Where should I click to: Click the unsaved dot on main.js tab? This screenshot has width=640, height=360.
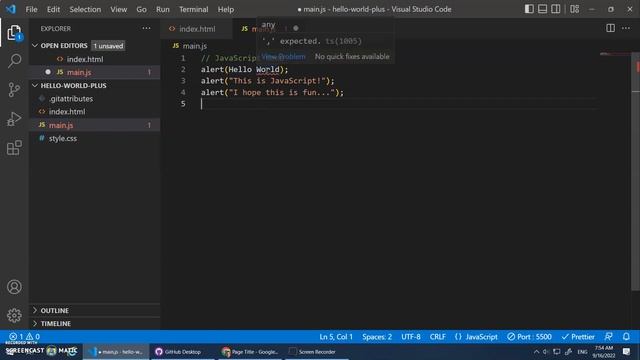(x=296, y=28)
